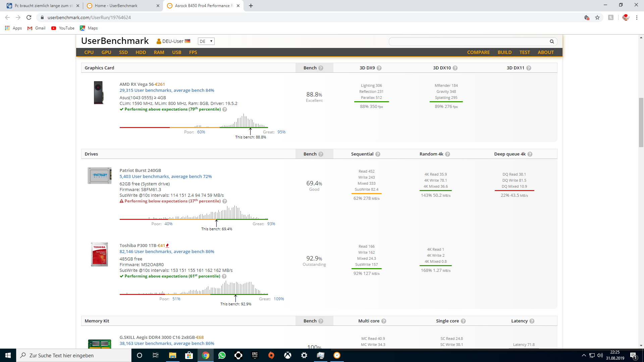Image resolution: width=644 pixels, height=362 pixels.
Task: Click the help icon beside Vega 79th percentile
Action: [x=225, y=109]
